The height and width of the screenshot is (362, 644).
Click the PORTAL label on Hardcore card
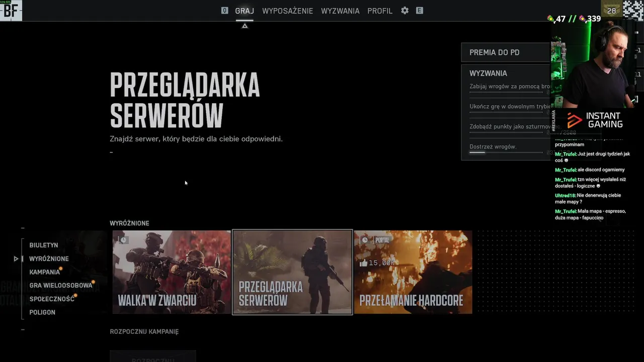coord(382,240)
